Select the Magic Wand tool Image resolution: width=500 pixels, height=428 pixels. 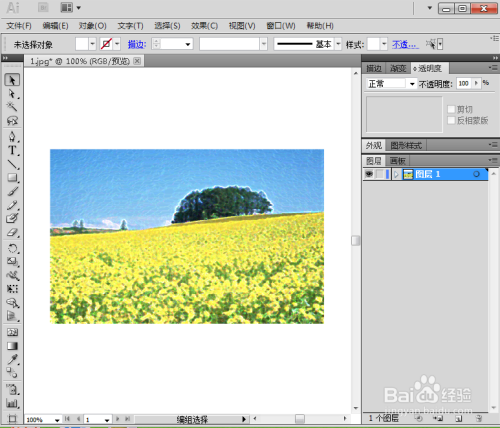(x=12, y=107)
